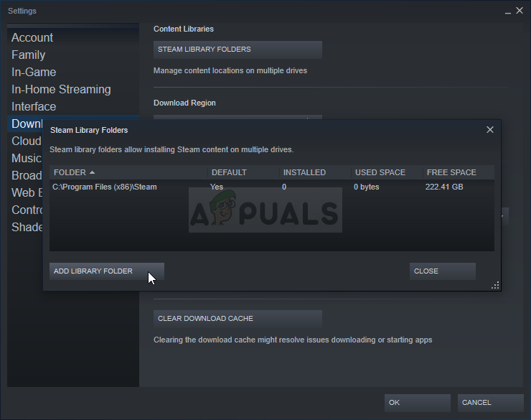Viewport: 531px width, 420px height.
Task: Minimize the Settings window
Action: (x=507, y=11)
